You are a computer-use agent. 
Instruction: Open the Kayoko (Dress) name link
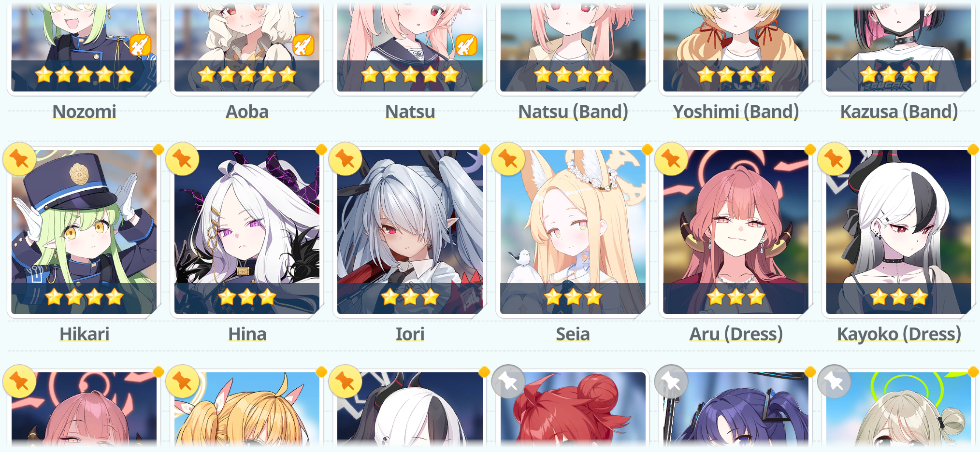click(x=899, y=334)
